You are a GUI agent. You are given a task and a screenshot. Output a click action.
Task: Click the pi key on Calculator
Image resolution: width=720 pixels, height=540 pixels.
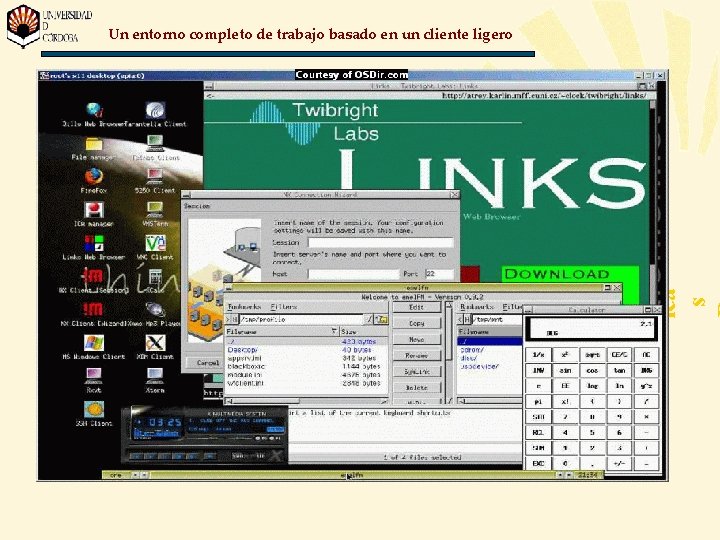point(538,401)
